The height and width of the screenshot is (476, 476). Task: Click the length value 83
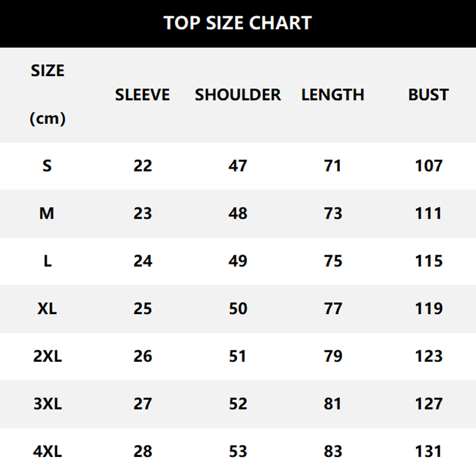pos(333,452)
